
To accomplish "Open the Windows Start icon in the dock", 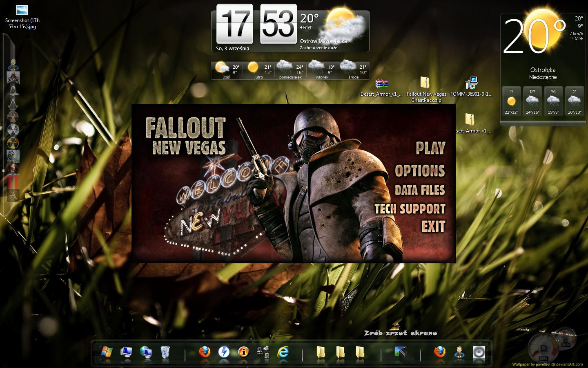I will (106, 352).
